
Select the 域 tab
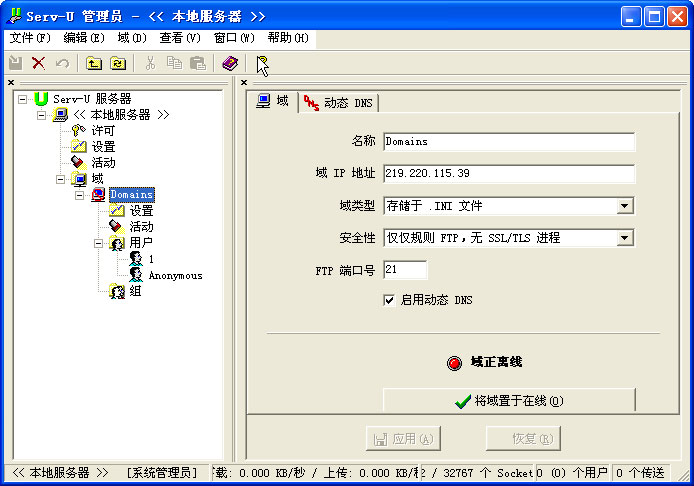[273, 101]
